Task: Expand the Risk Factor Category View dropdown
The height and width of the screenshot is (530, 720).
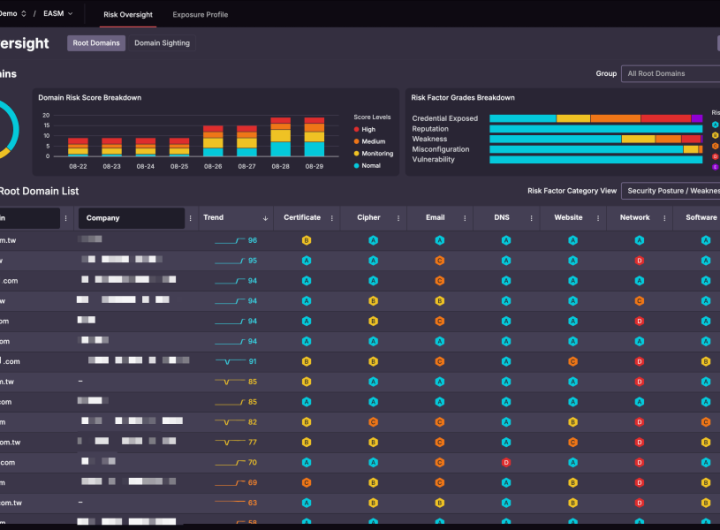Action: [x=670, y=191]
